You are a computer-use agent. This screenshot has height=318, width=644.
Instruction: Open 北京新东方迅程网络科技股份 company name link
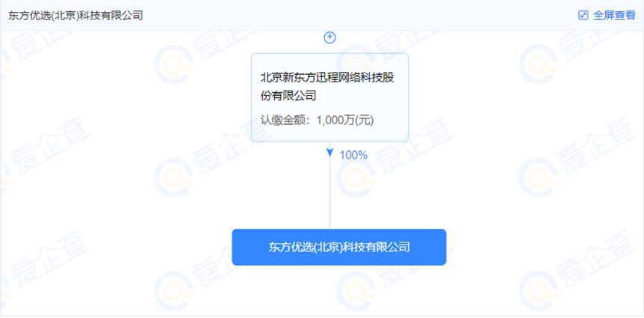coord(327,78)
